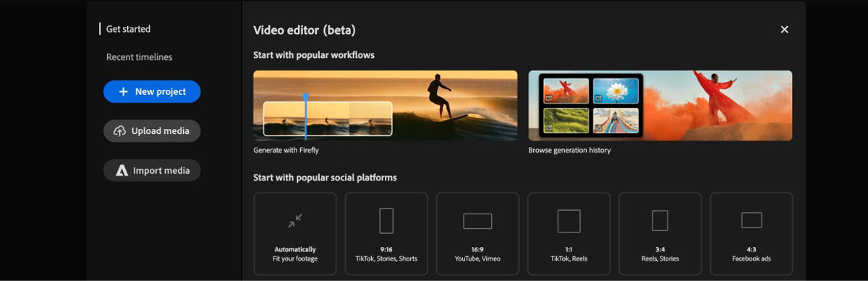Click the 'Start with popular social platforms' heading
This screenshot has width=868, height=281.
click(325, 177)
